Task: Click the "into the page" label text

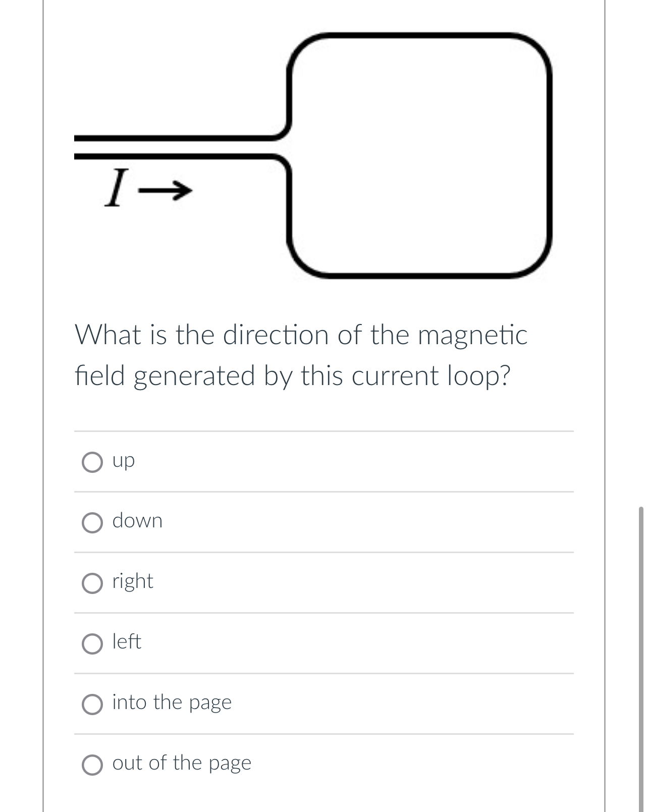Action: 172,702
